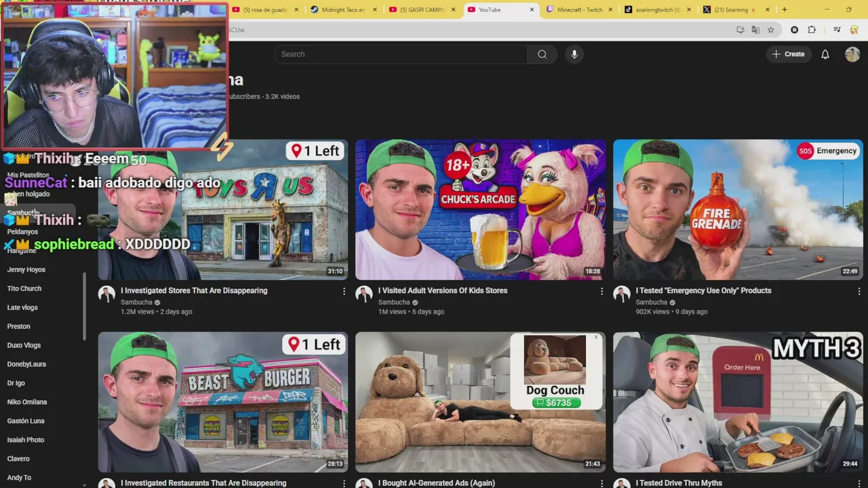This screenshot has width=868, height=488.
Task: Open the media control icon in toolbar
Action: [x=837, y=30]
